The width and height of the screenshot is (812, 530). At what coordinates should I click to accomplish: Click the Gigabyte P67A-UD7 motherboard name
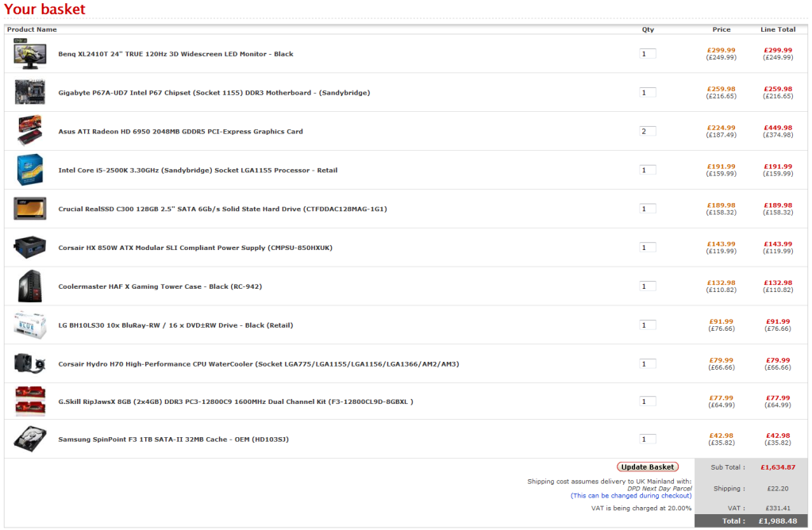point(214,93)
